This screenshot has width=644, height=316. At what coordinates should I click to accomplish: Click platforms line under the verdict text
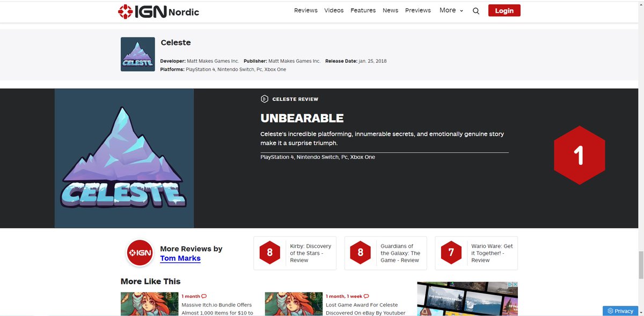click(318, 157)
